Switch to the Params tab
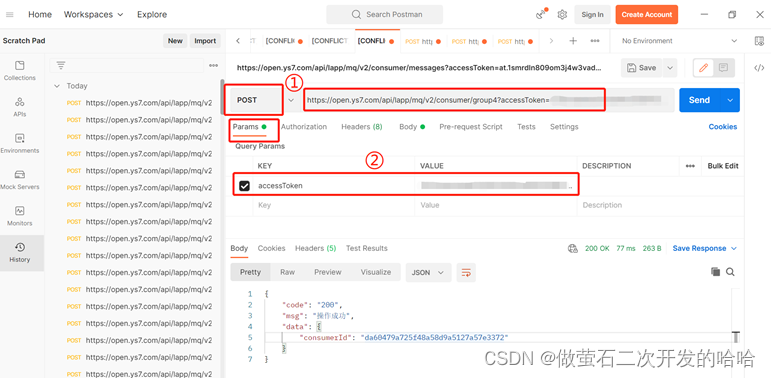The width and height of the screenshot is (771, 378). click(x=249, y=127)
